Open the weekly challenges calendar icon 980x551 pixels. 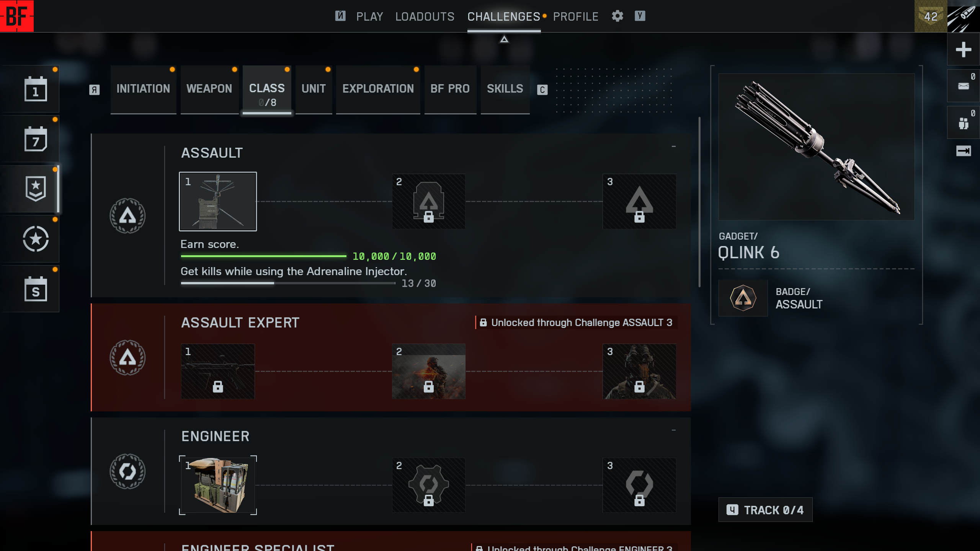[x=36, y=139]
